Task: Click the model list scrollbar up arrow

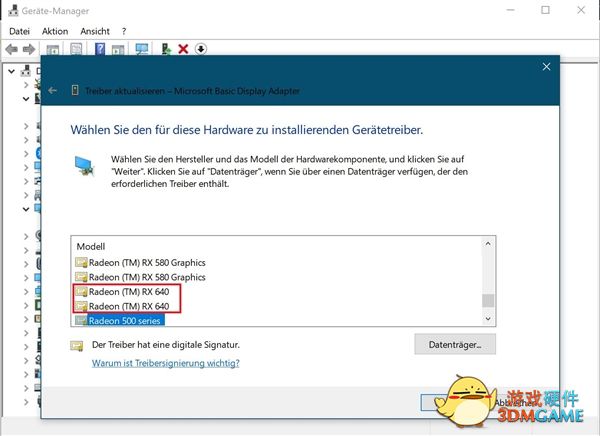Action: coord(488,244)
